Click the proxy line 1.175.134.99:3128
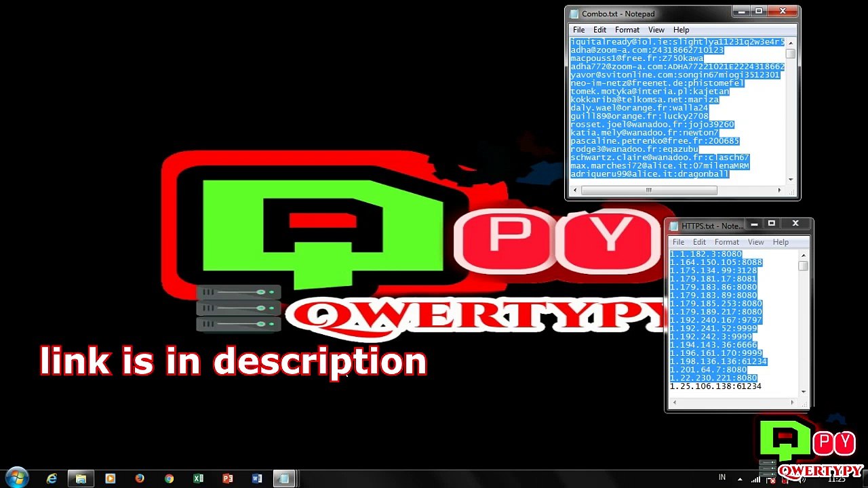This screenshot has width=868, height=488. coord(713,270)
